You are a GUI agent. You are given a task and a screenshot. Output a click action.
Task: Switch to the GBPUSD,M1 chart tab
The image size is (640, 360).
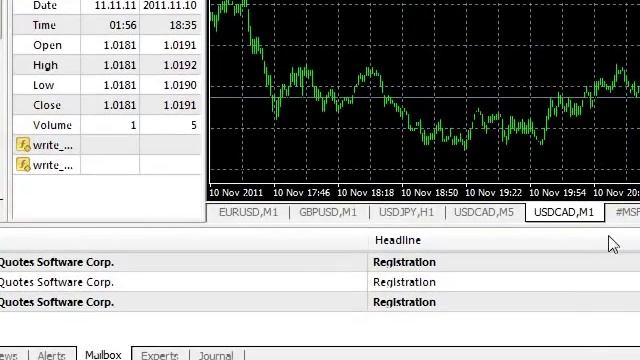click(x=328, y=212)
